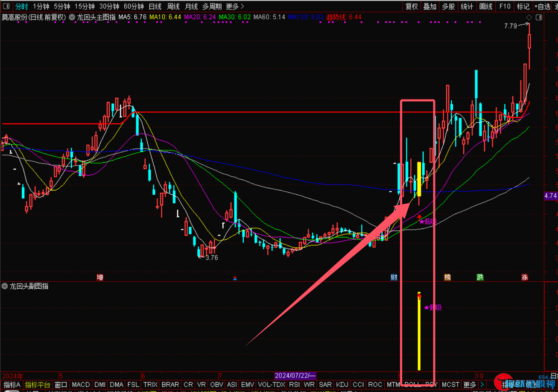Screen dimensions: 558x392
Task: Select KDJ indicator
Action: click(342, 385)
